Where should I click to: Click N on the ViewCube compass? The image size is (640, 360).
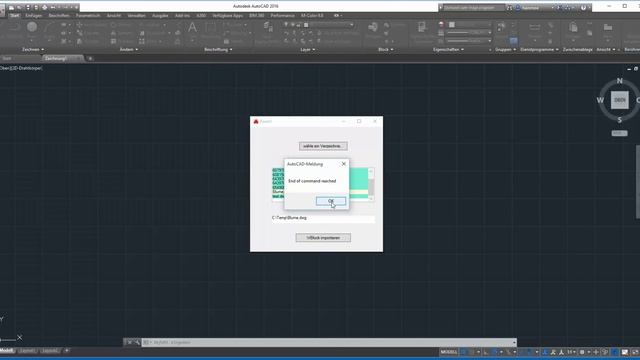(620, 81)
